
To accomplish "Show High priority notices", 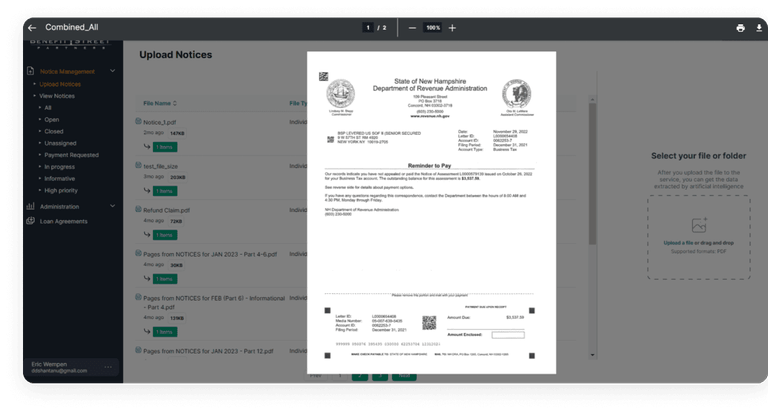I will pos(61,190).
